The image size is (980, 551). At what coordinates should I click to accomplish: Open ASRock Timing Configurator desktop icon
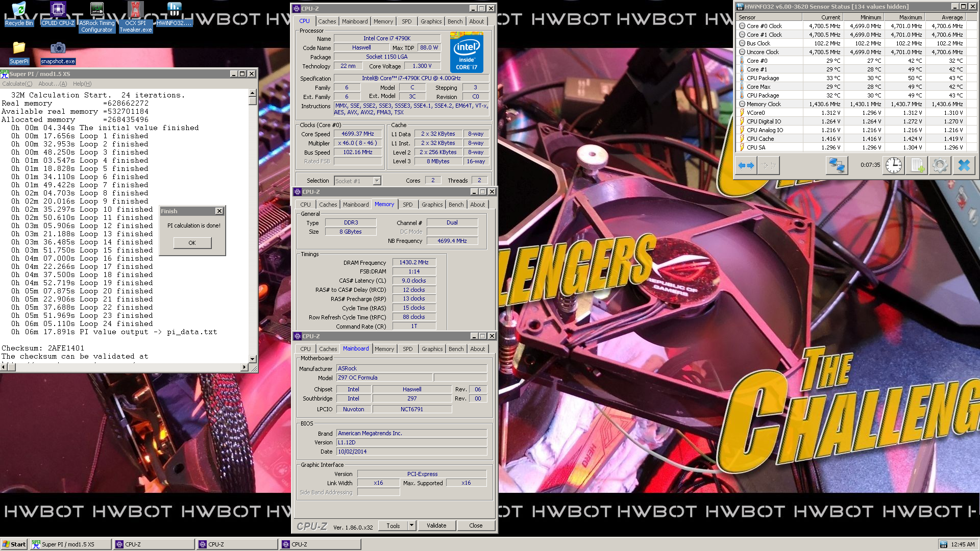point(97,17)
